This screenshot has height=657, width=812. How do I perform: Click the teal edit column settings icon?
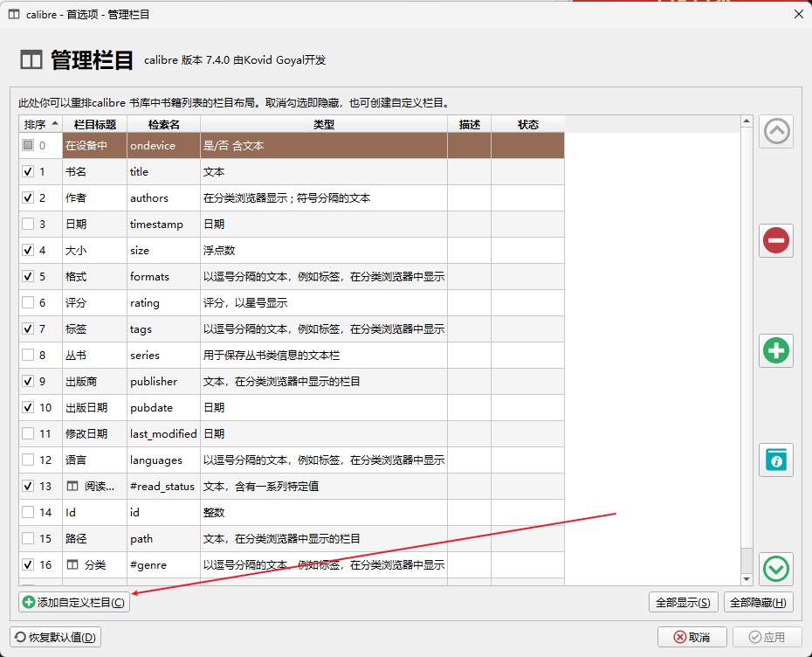[x=775, y=460]
